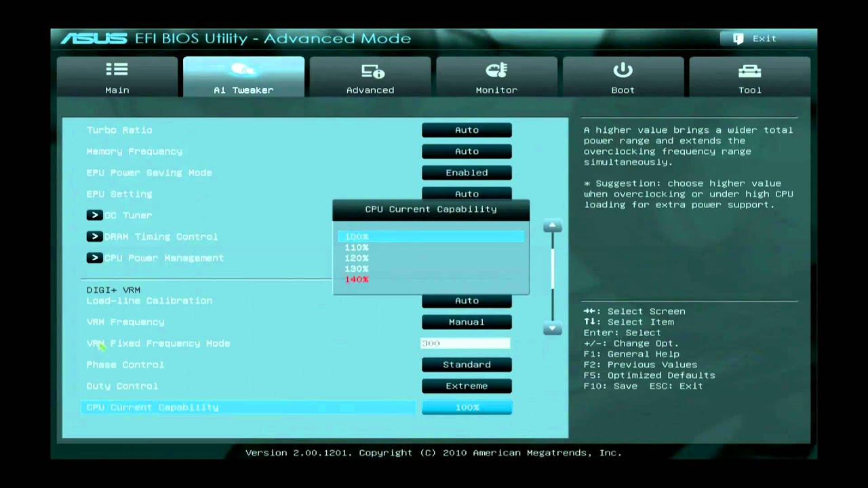Click the Advanced tab info icon

(x=372, y=70)
